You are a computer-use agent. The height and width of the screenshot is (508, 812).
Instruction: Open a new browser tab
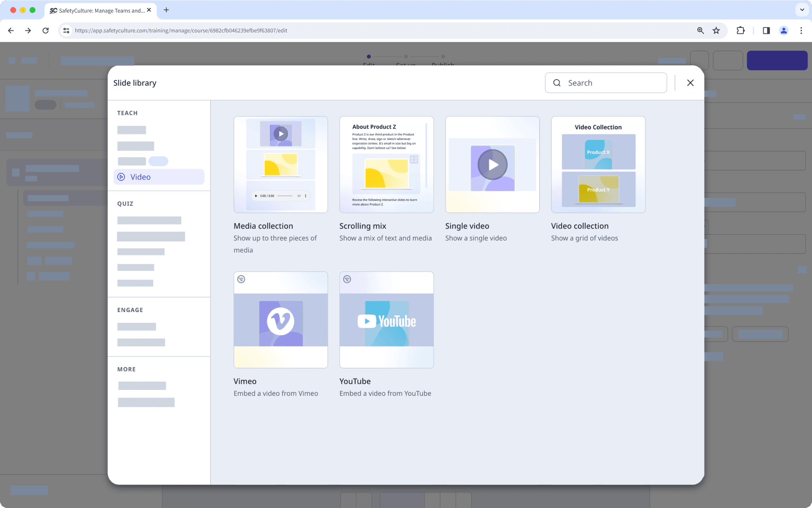pos(166,10)
